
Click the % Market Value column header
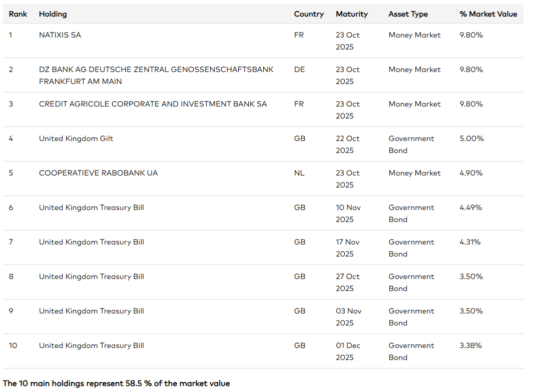coord(488,14)
